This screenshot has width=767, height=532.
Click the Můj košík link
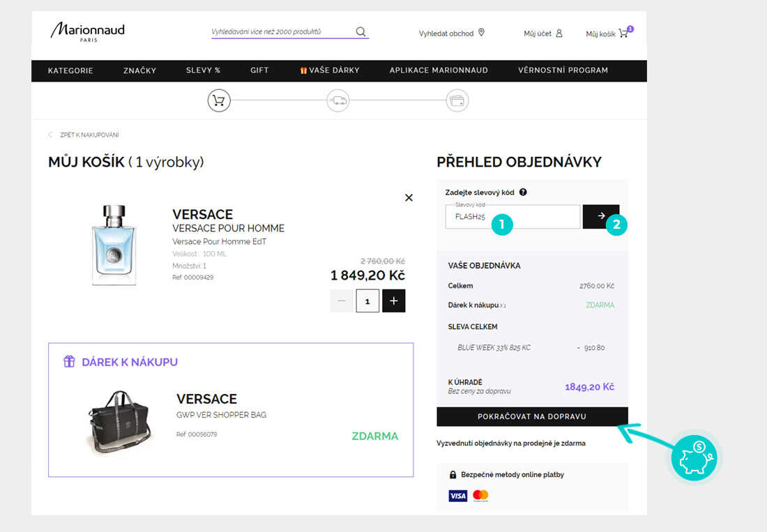point(600,33)
